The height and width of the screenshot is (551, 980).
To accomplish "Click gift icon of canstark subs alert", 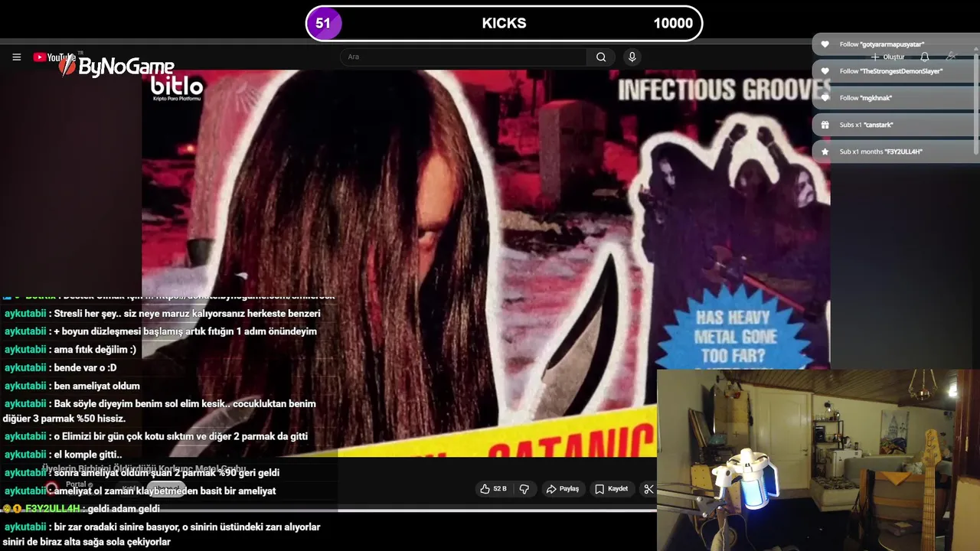I will pos(825,125).
